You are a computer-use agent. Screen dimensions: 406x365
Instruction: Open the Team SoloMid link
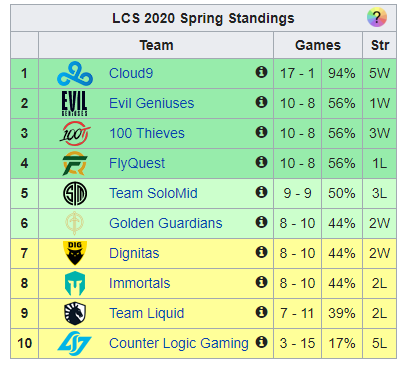tap(153, 193)
